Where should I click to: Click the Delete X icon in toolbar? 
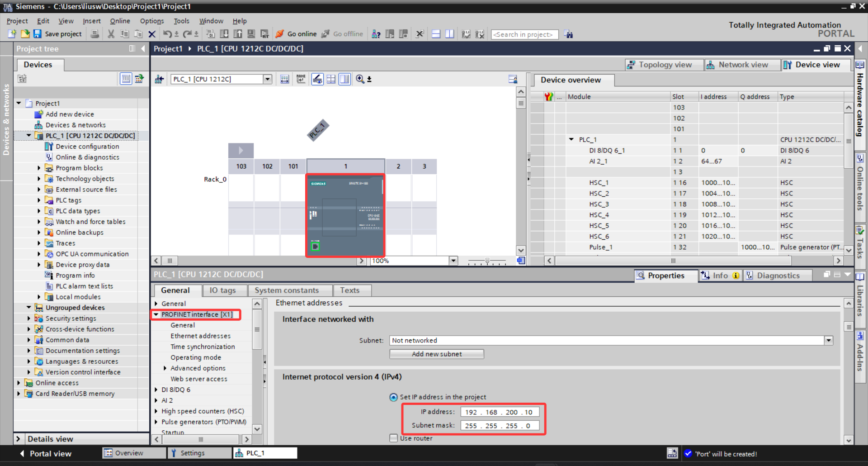[x=152, y=34]
